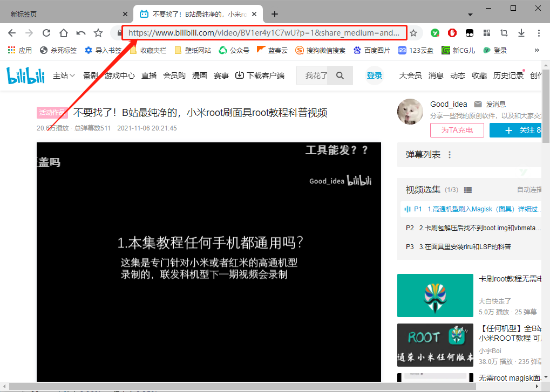Open the three-dot browser menu

coord(539,33)
